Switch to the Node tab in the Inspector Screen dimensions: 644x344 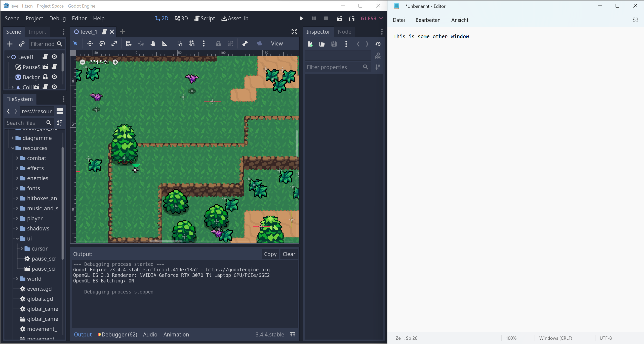pyautogui.click(x=344, y=32)
